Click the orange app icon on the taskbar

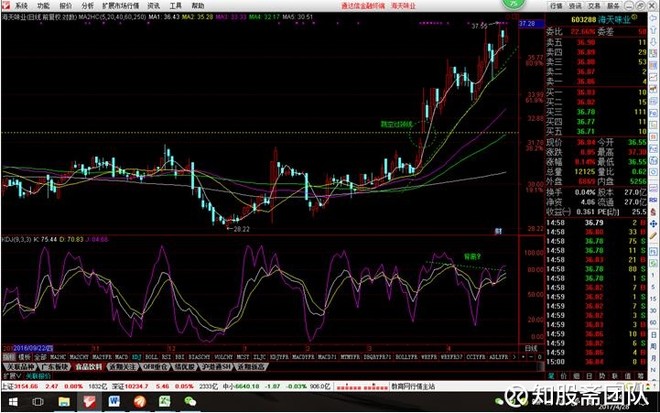139,402
